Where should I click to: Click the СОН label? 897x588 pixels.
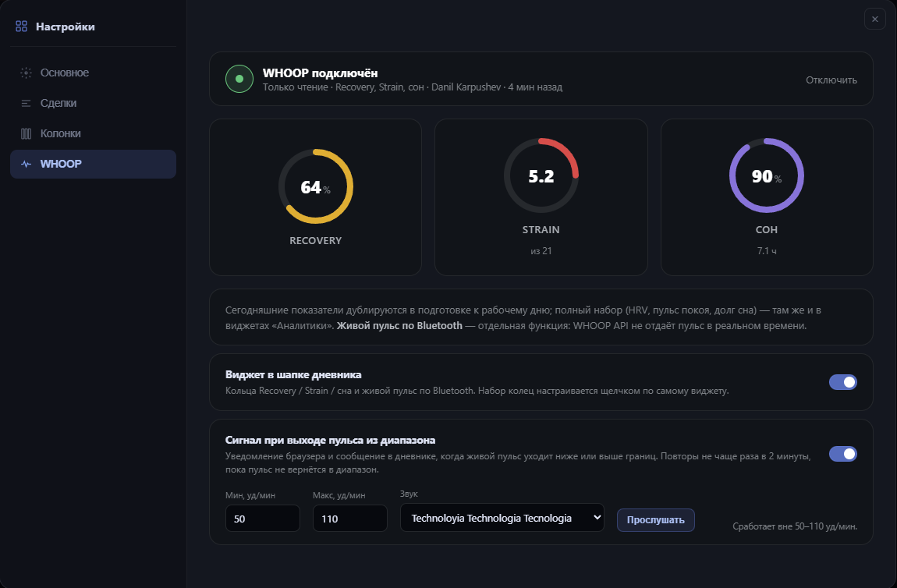[x=767, y=230]
